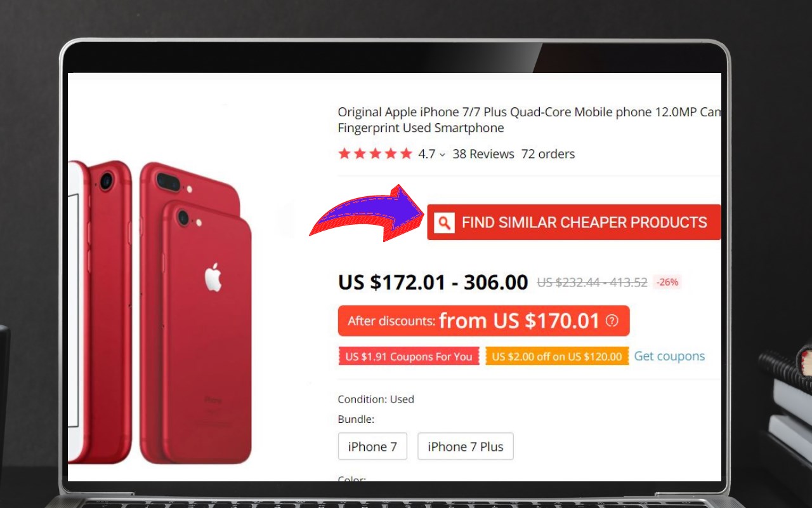Click the five-star rating icons
This screenshot has width=812, height=508.
[376, 154]
